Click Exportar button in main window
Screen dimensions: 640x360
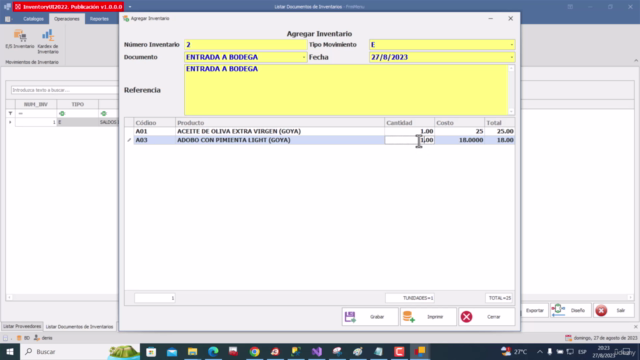click(x=535, y=311)
